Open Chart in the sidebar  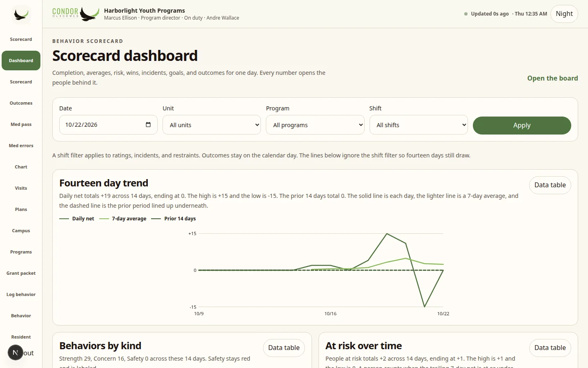tap(21, 167)
